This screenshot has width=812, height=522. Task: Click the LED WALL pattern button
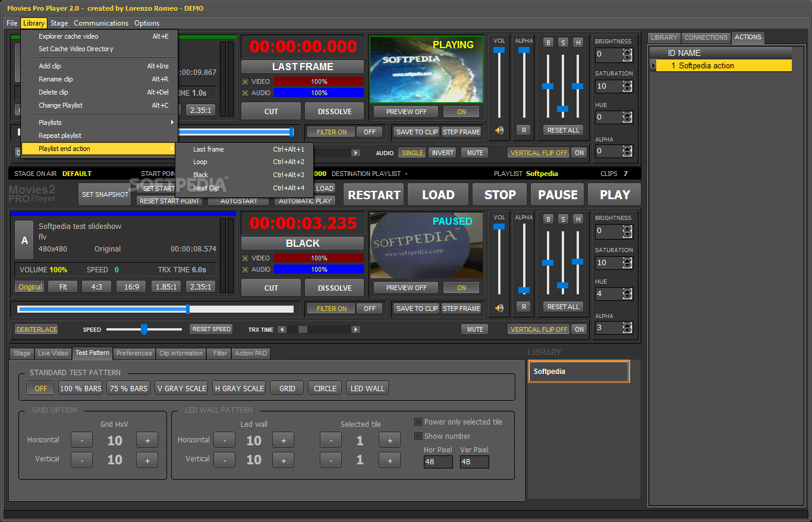(x=367, y=388)
